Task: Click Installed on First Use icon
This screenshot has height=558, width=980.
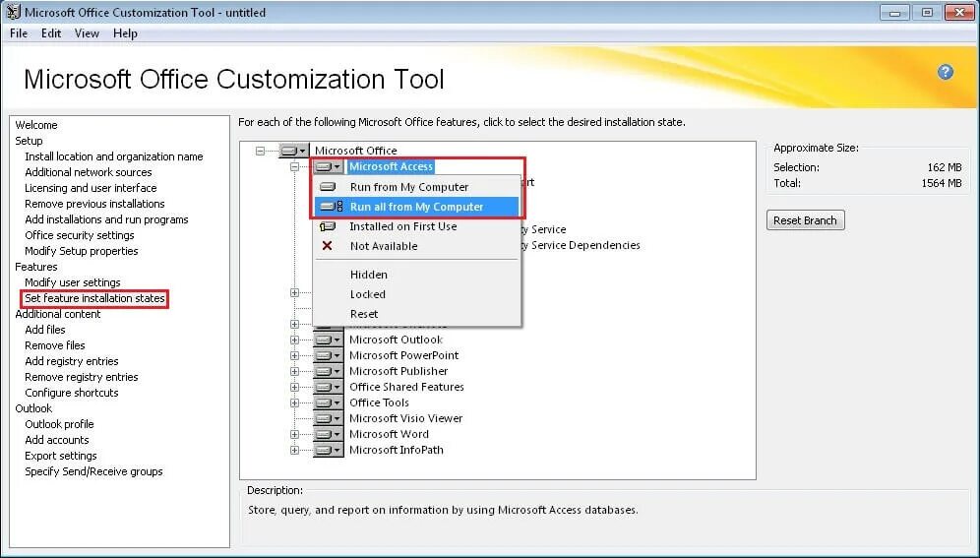Action: click(328, 226)
